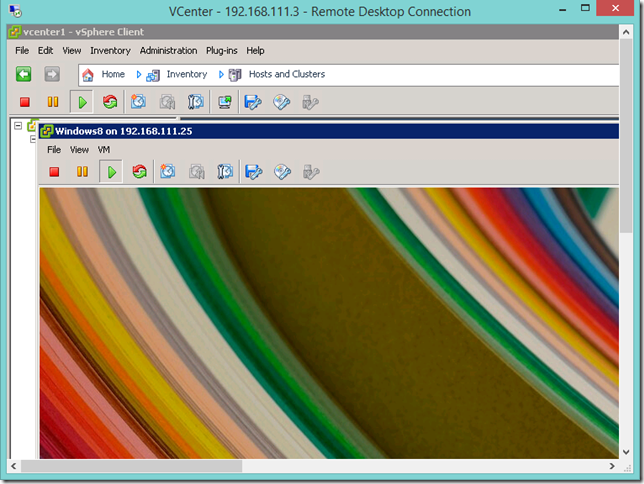This screenshot has height=484, width=644.
Task: Click the Inventory icon in breadcrumb bar
Action: pyautogui.click(x=153, y=75)
